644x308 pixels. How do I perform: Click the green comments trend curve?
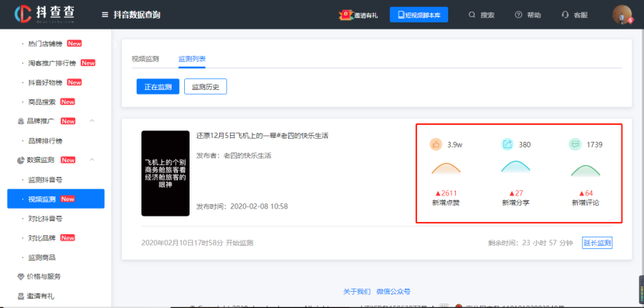[585, 170]
